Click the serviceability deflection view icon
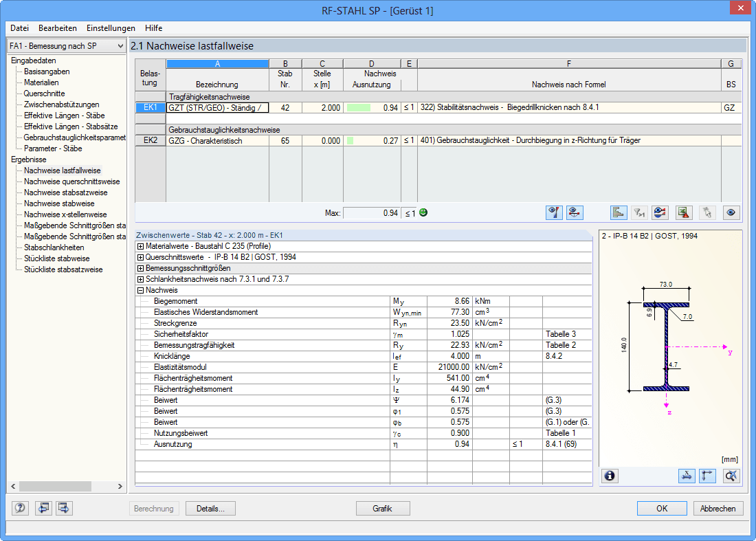The width and height of the screenshot is (756, 541). (575, 212)
